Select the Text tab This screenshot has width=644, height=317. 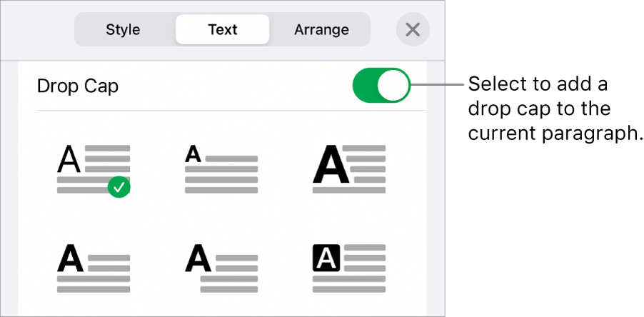pos(223,30)
